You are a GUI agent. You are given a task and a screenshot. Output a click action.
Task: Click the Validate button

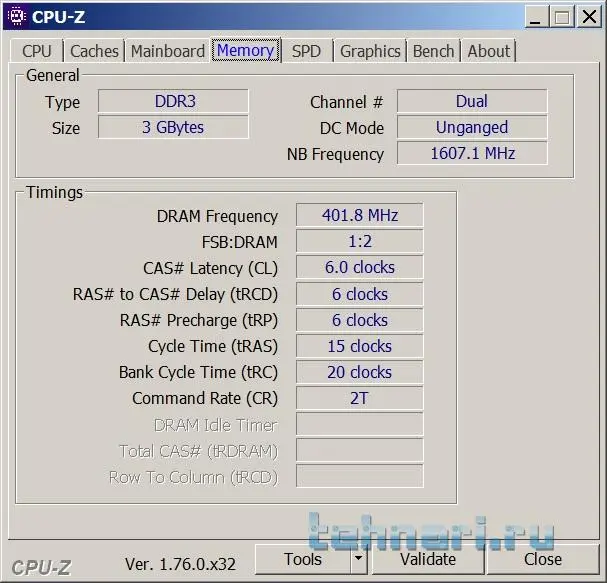(428, 559)
